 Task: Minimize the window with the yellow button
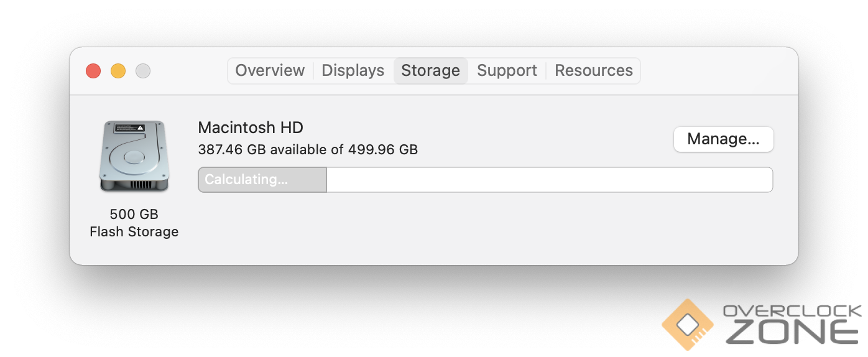[118, 71]
